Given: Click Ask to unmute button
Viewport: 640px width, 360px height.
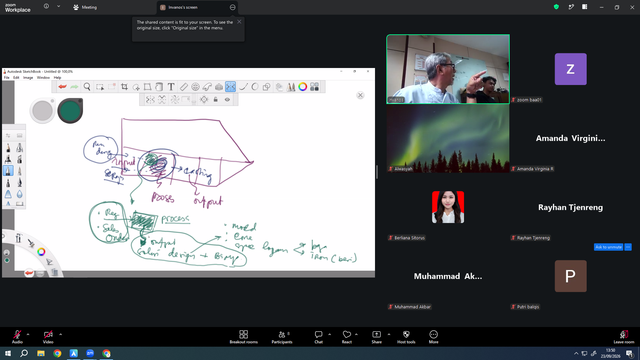Looking at the screenshot, I should click(x=608, y=247).
